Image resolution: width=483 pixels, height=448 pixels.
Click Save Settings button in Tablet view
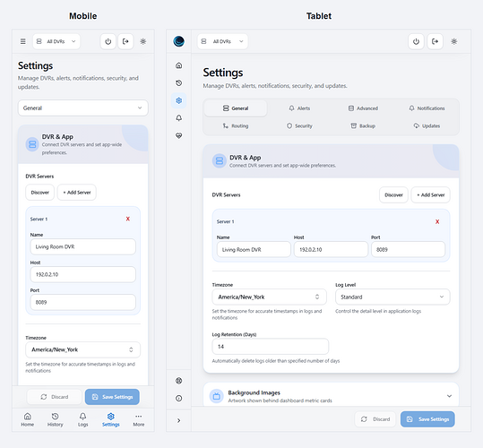point(427,419)
